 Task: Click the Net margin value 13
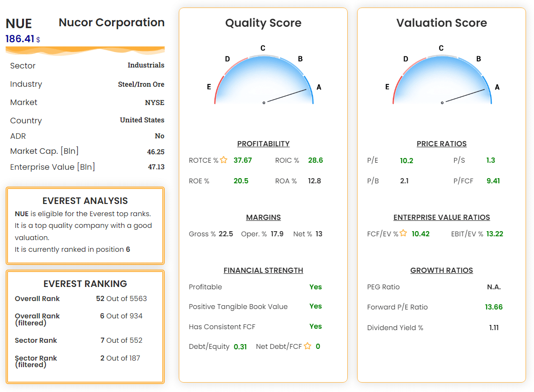[x=319, y=234]
